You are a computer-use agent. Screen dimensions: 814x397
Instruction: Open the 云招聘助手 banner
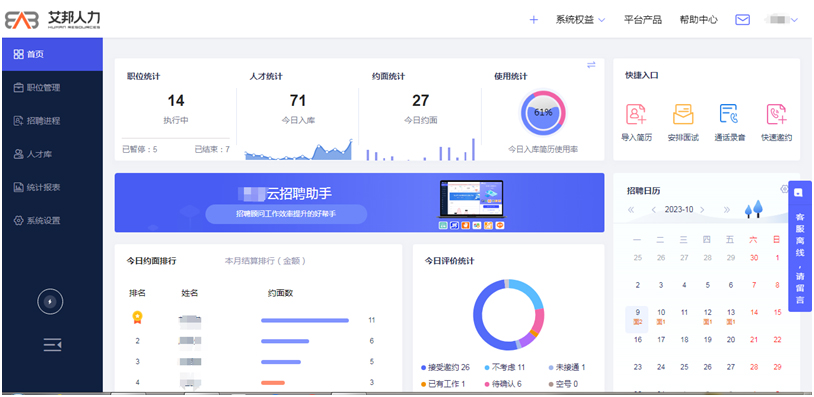(359, 202)
